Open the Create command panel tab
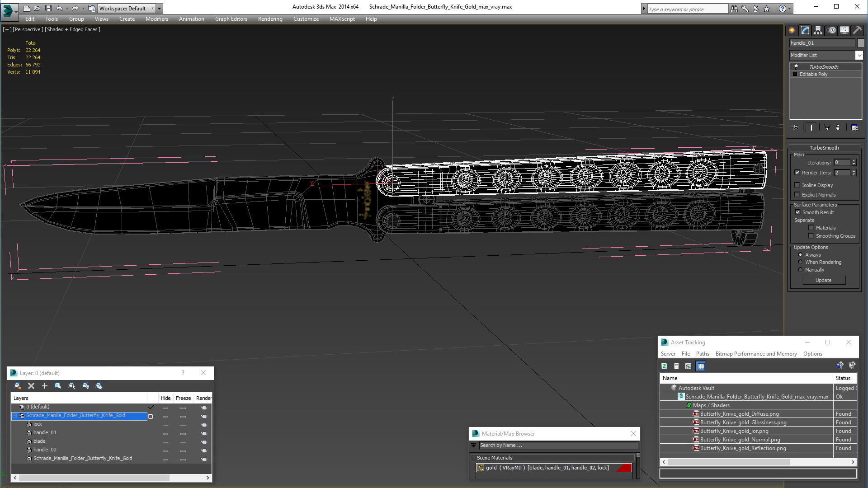Image resolution: width=868 pixels, height=488 pixels. click(792, 30)
